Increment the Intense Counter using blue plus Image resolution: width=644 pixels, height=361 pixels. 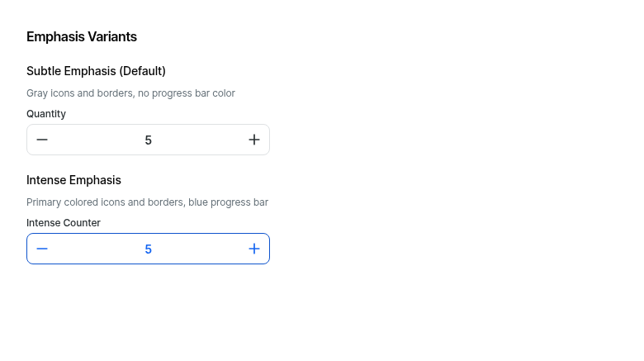click(254, 249)
